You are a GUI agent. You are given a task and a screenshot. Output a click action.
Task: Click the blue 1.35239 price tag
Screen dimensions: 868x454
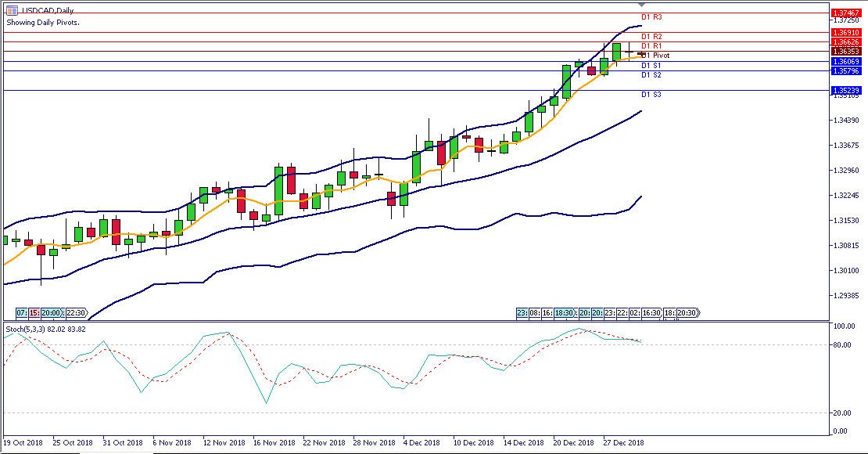(847, 91)
